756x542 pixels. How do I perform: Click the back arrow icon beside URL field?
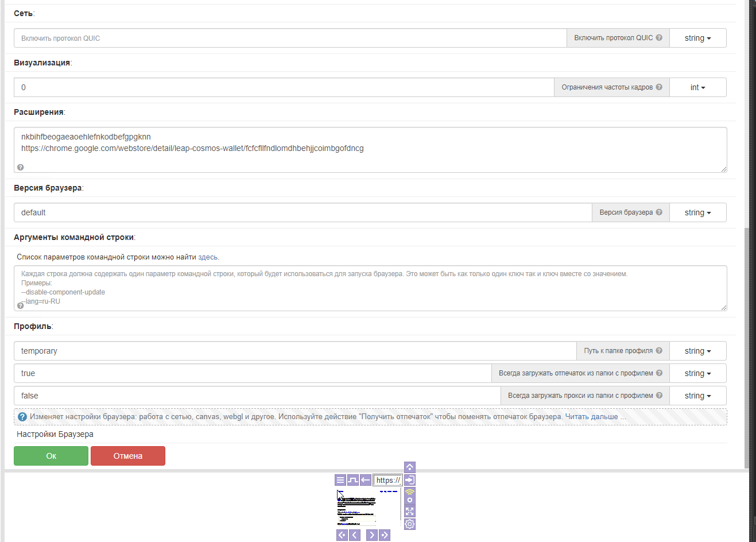click(x=366, y=480)
